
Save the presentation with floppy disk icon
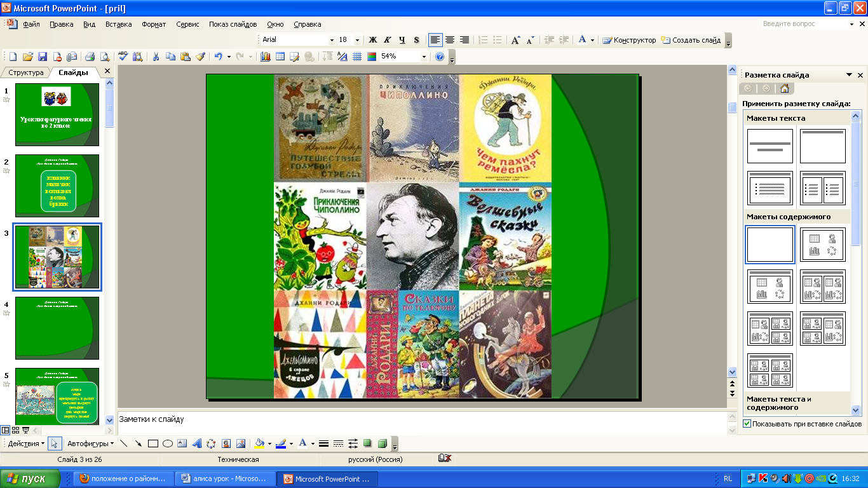tap(43, 57)
